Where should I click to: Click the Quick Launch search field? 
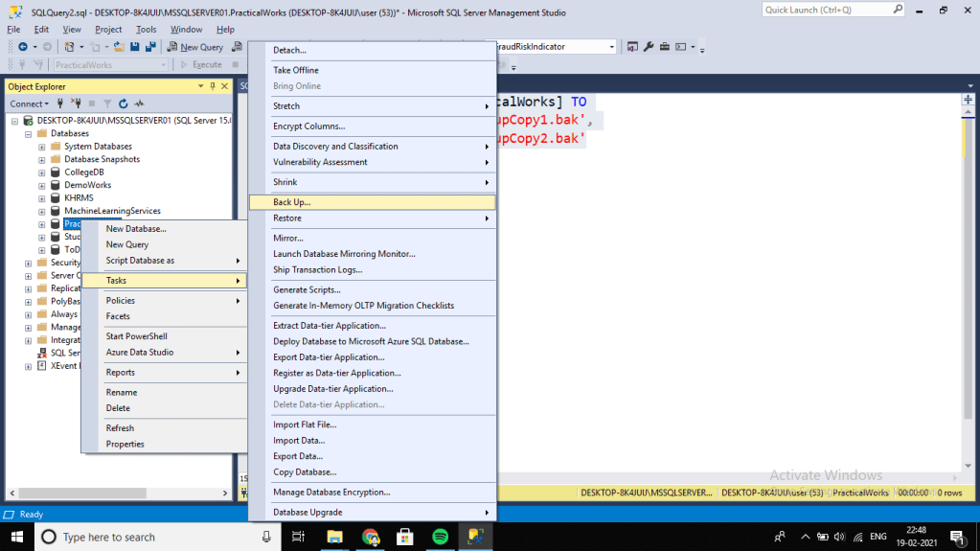[x=824, y=10]
